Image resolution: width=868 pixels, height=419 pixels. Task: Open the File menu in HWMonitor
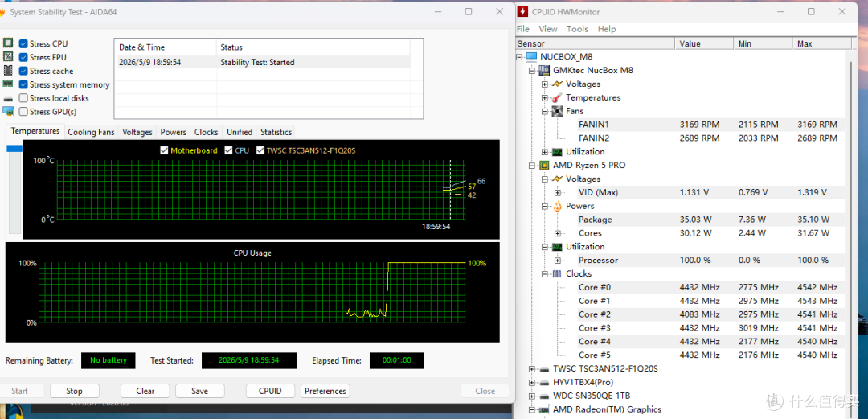point(522,29)
